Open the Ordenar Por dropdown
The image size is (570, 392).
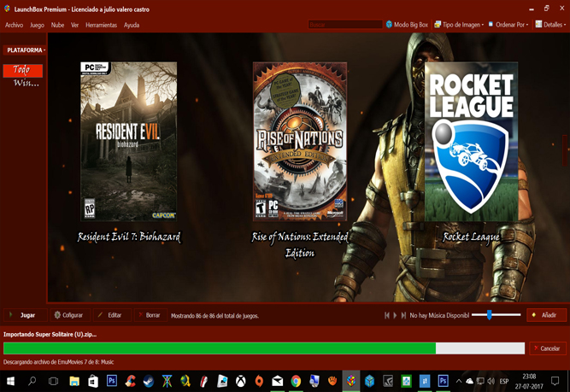pos(508,25)
